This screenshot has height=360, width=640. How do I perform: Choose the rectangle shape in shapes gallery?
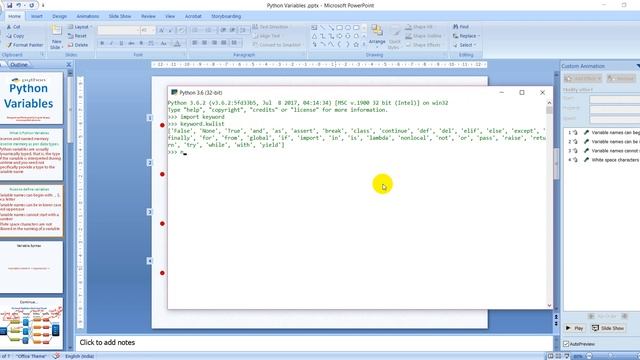pyautogui.click(x=339, y=28)
